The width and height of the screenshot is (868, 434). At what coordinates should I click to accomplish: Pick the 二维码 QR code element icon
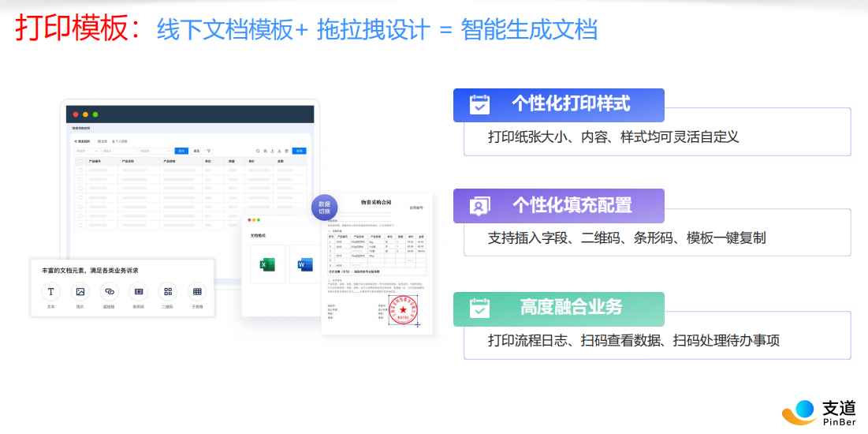(x=167, y=291)
